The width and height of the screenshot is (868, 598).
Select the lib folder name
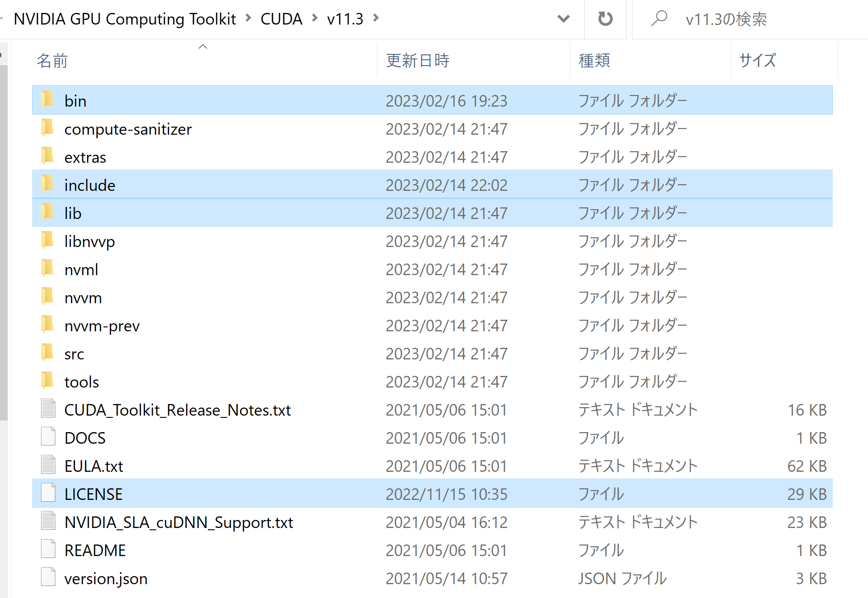click(x=73, y=214)
